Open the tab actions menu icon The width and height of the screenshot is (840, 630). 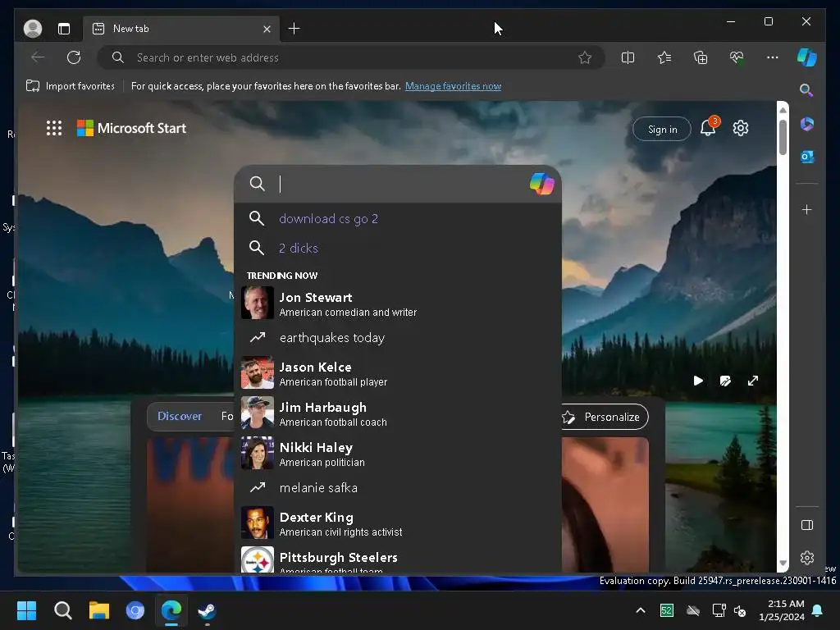pyautogui.click(x=64, y=29)
